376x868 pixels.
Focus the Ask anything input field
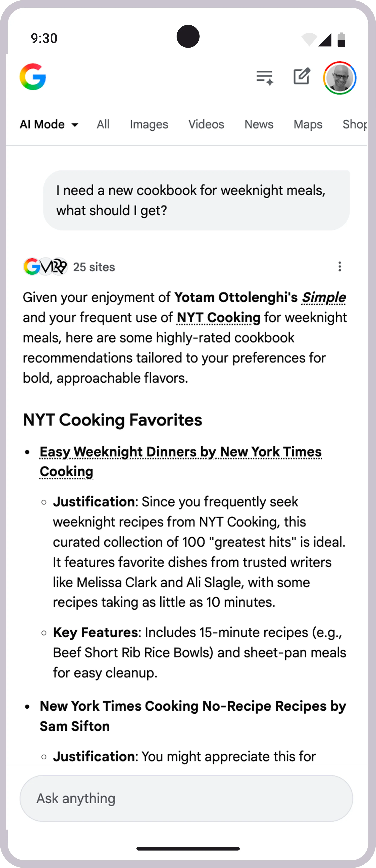[x=186, y=798]
